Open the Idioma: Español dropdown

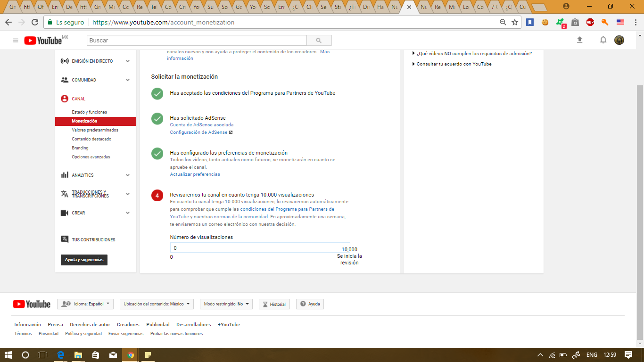[85, 304]
